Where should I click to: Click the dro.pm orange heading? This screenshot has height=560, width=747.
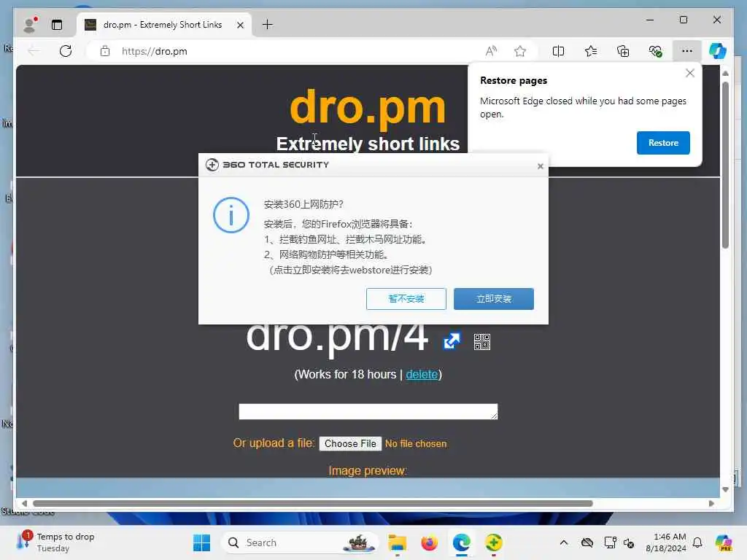click(x=368, y=108)
